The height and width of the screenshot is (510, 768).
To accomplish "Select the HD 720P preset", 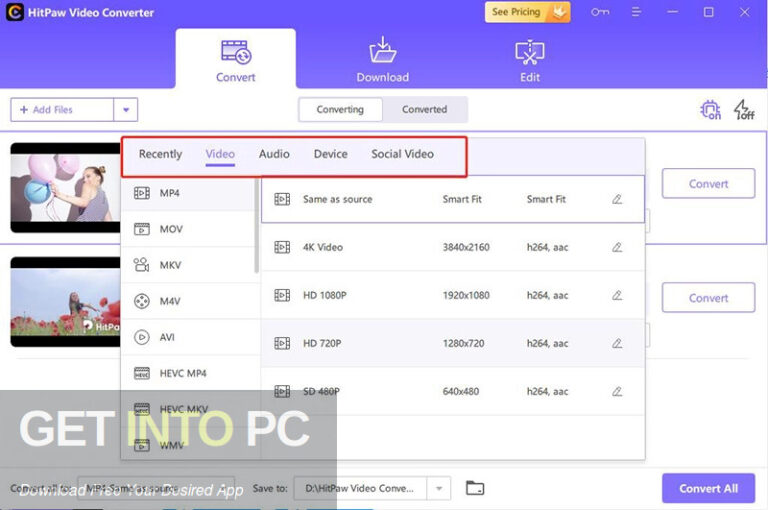I will [453, 343].
